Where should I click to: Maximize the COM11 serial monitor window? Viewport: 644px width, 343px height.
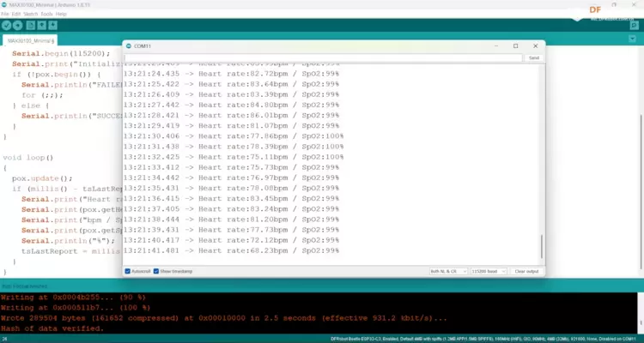tap(515, 45)
